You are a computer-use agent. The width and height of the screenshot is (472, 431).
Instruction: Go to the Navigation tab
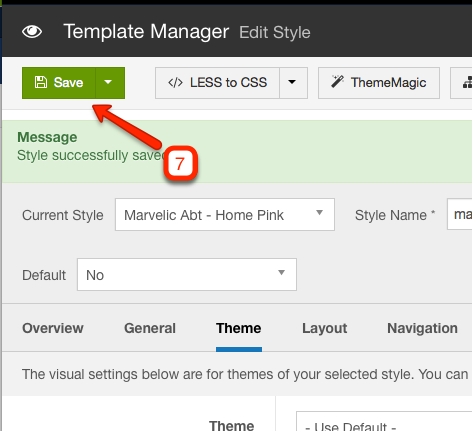[x=422, y=328]
